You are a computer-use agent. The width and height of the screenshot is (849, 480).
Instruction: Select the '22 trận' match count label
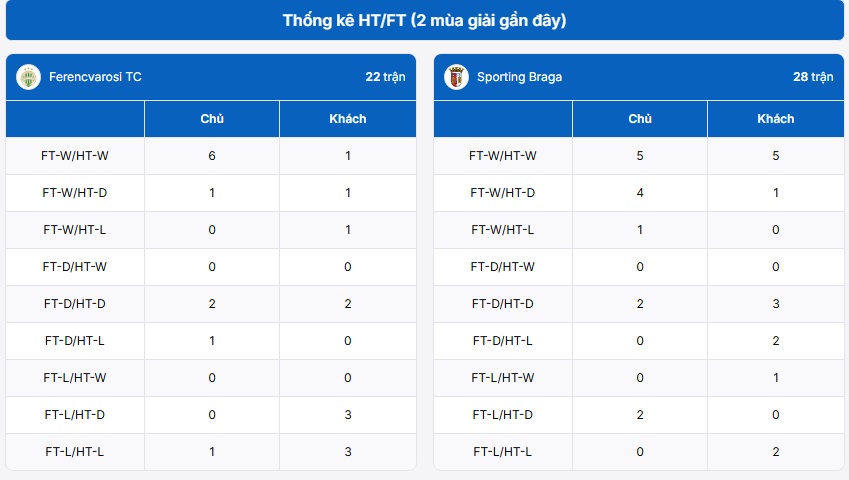click(385, 77)
